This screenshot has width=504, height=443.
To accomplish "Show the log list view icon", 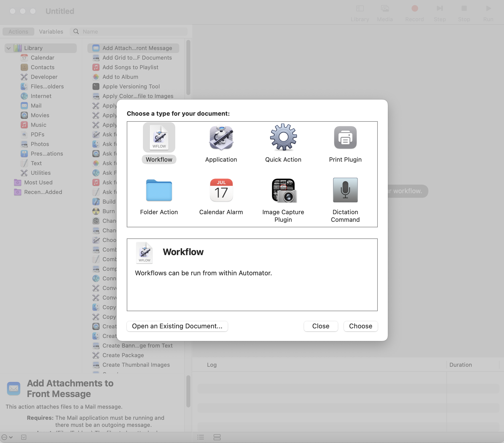I will 201,437.
